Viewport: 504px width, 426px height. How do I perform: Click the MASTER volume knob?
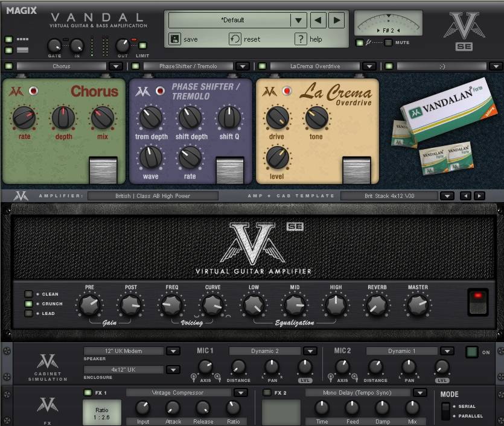click(x=418, y=305)
